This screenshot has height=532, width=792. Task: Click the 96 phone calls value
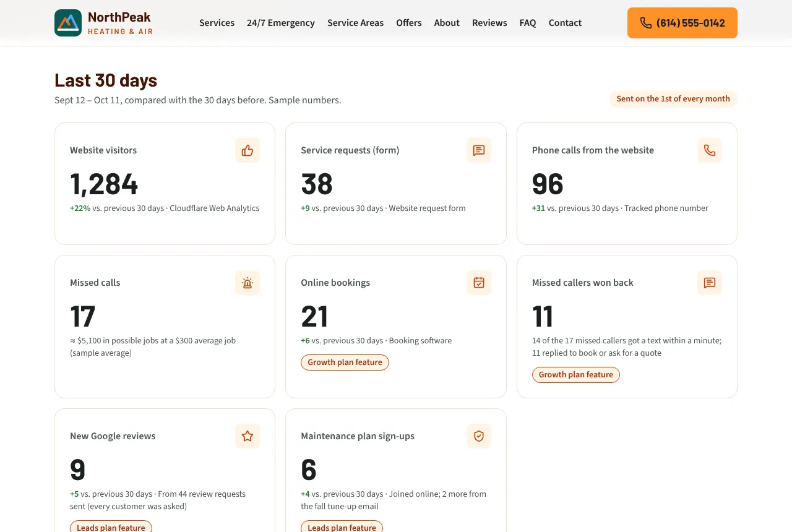pyautogui.click(x=548, y=184)
